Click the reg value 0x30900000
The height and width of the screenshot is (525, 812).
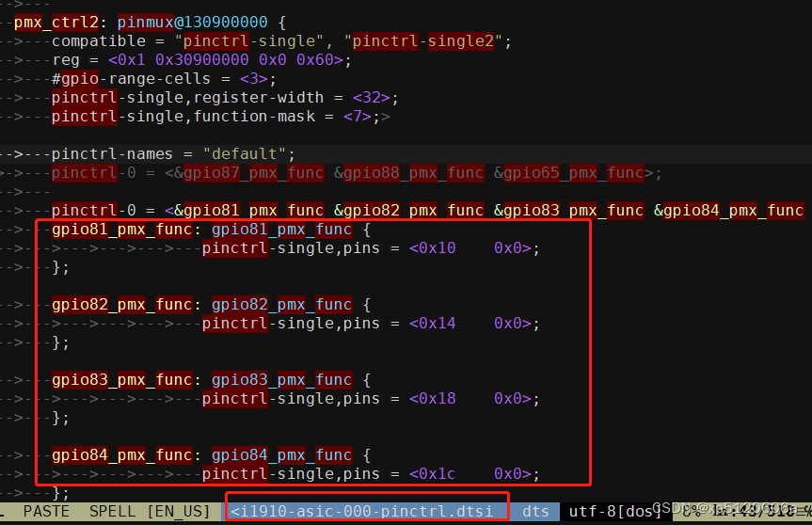[x=202, y=60]
